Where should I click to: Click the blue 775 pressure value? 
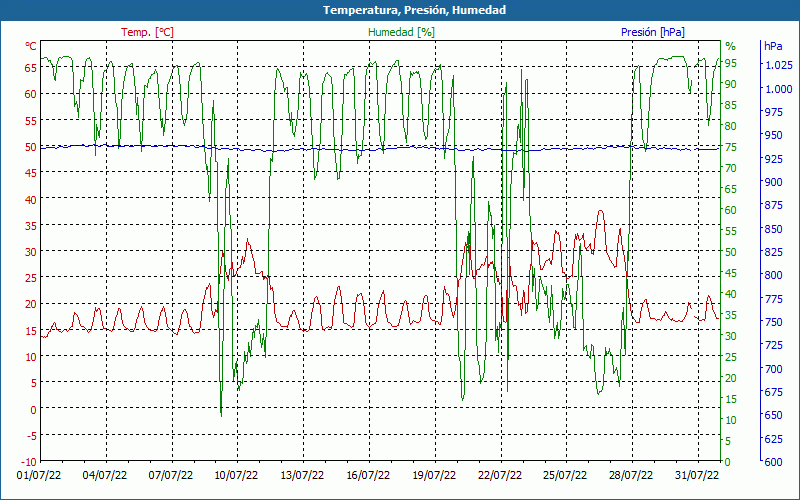point(773,298)
